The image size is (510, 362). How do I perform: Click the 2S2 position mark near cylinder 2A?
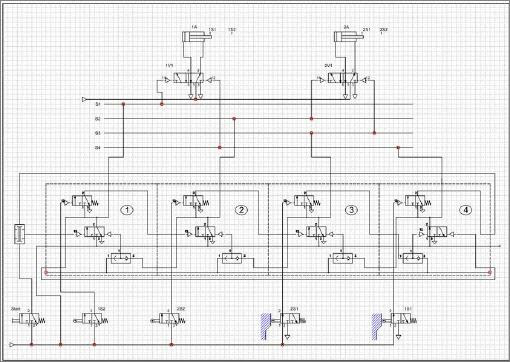(x=384, y=31)
